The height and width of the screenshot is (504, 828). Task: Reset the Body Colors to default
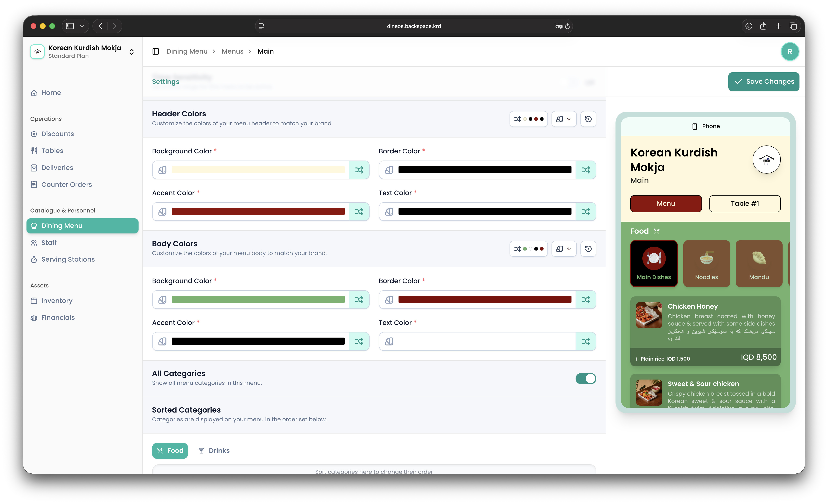point(588,249)
